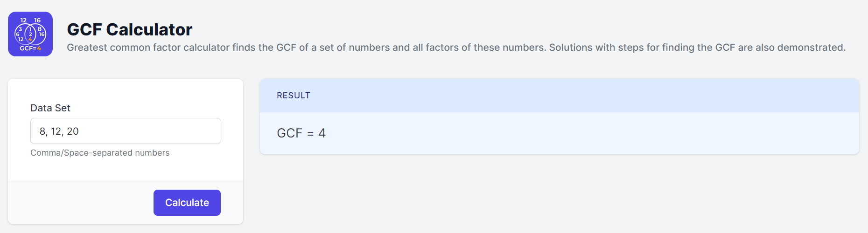Click on "8, 12, 20" text in input
Viewport: 868px width, 233px height.
tap(59, 131)
